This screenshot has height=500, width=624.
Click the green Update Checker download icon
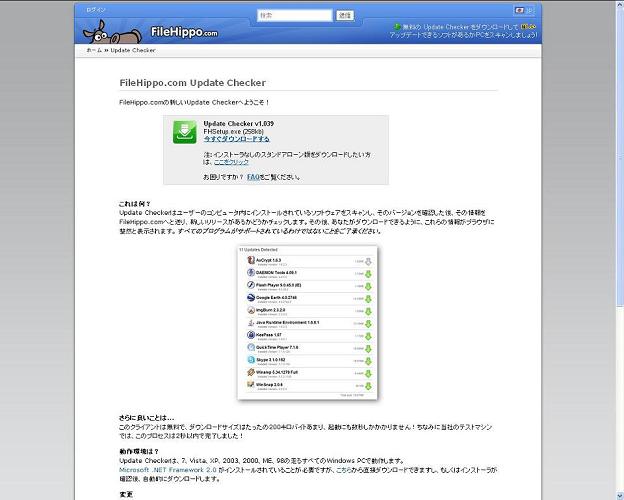pos(185,132)
